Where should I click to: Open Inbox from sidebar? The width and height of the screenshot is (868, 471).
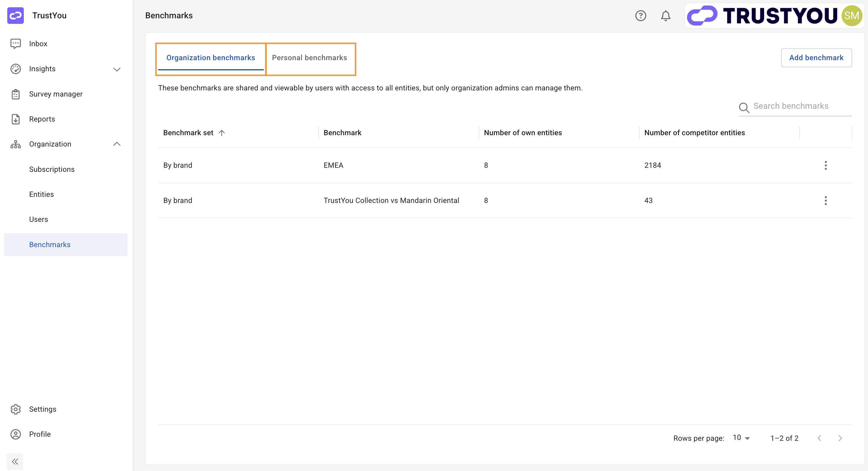66,44
